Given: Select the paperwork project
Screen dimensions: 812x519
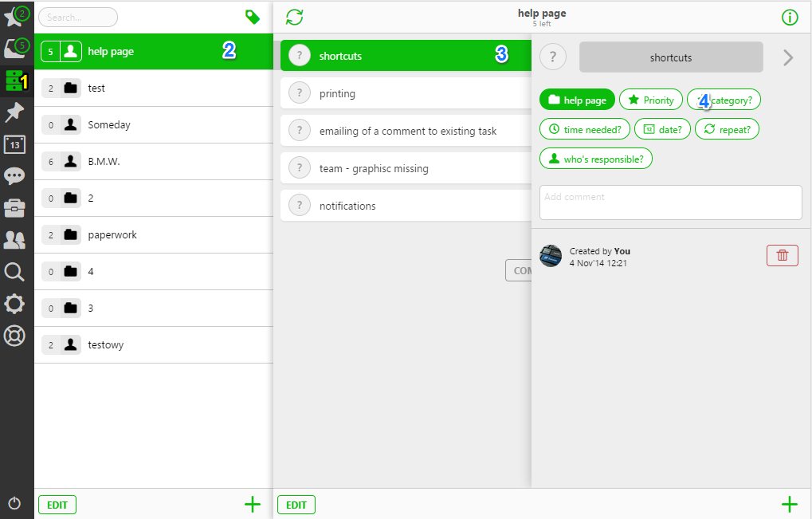Looking at the screenshot, I should coord(154,234).
